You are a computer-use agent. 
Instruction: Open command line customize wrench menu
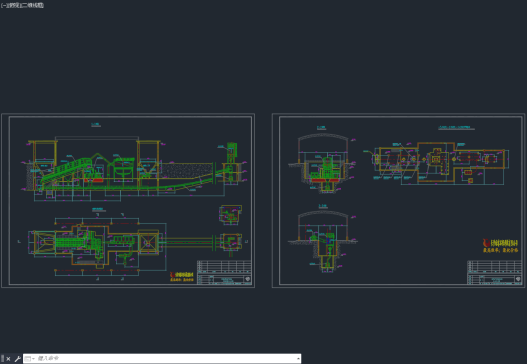[17, 359]
